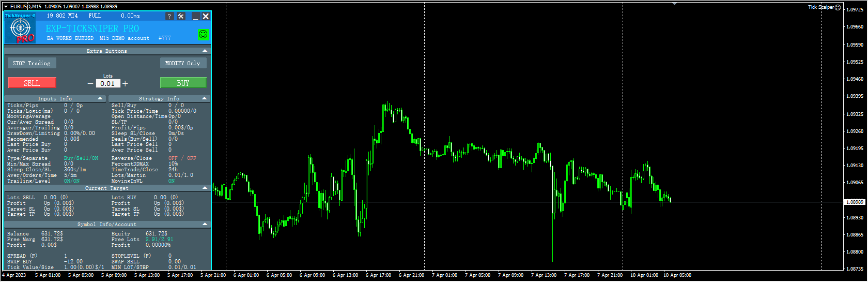Click the '7 Apr 13:00' time axis label

pos(544,275)
